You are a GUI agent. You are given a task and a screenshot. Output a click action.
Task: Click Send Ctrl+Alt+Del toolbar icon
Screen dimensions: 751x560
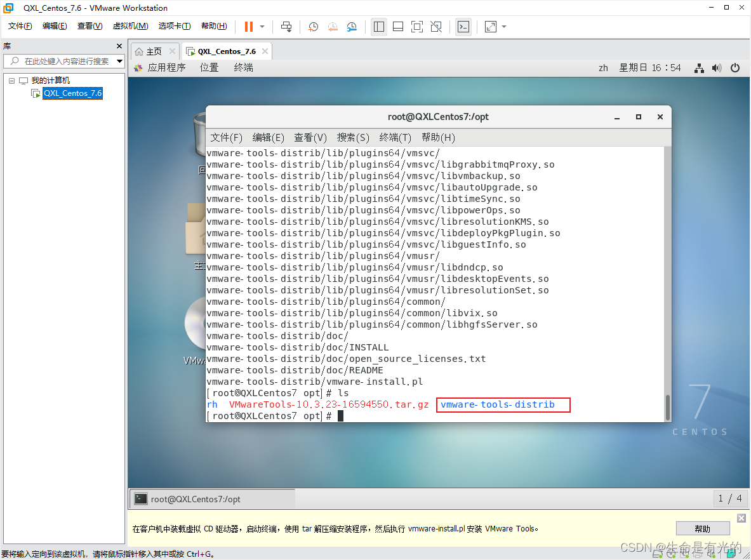[x=286, y=27]
